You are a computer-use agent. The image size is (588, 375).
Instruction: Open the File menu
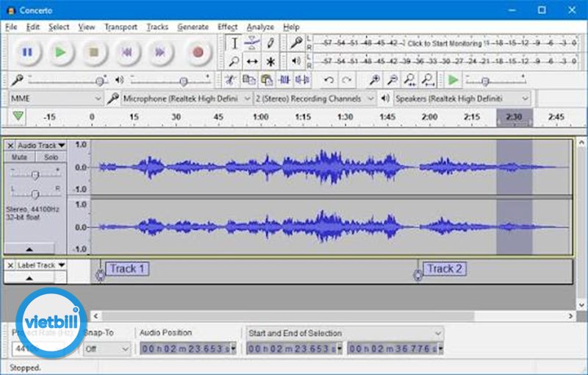[x=11, y=27]
